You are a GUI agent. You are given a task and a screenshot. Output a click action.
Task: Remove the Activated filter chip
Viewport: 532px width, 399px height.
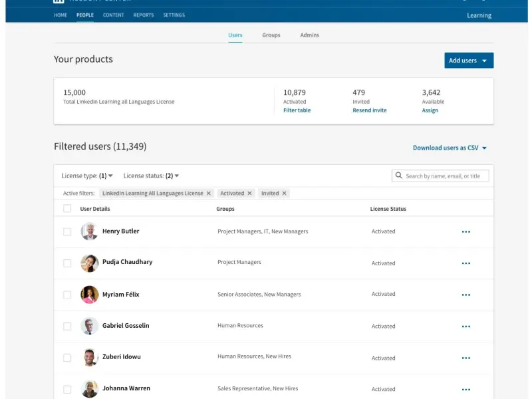click(x=250, y=194)
